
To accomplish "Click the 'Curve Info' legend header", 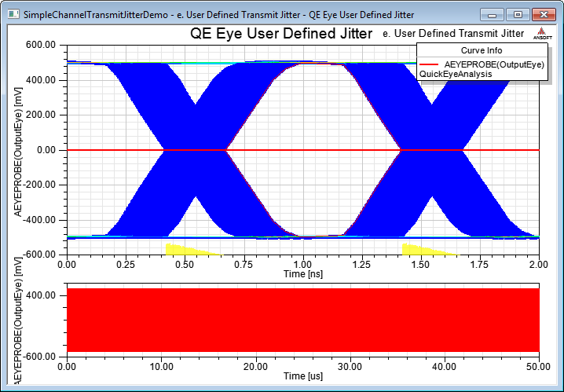I will [482, 50].
